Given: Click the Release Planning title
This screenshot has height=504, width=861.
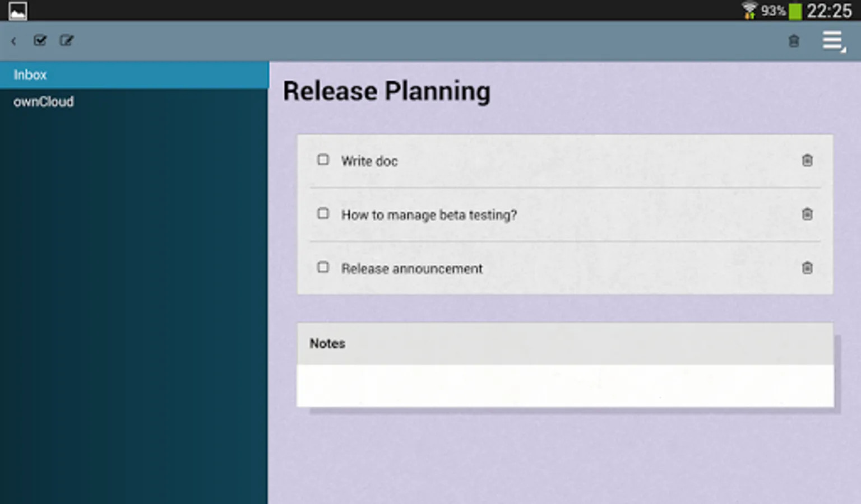Looking at the screenshot, I should click(x=387, y=91).
